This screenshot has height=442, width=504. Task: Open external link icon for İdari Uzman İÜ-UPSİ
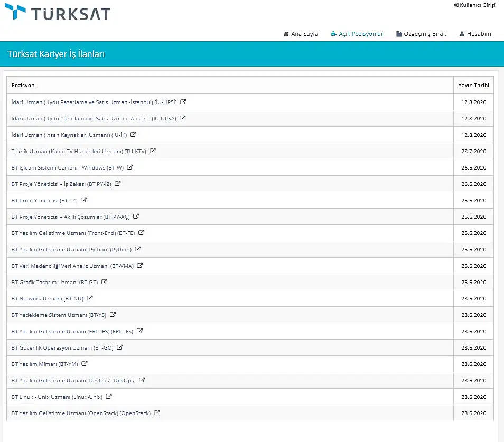tap(183, 102)
